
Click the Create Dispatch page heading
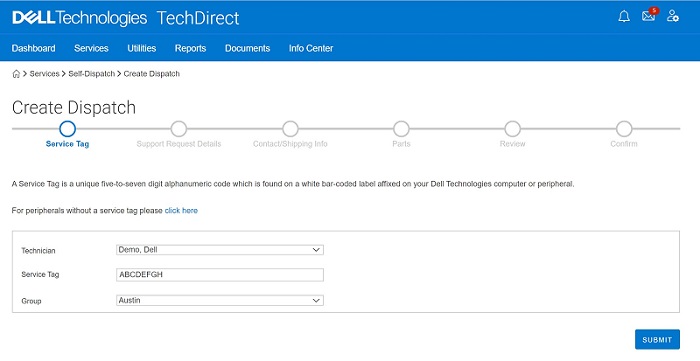[74, 108]
